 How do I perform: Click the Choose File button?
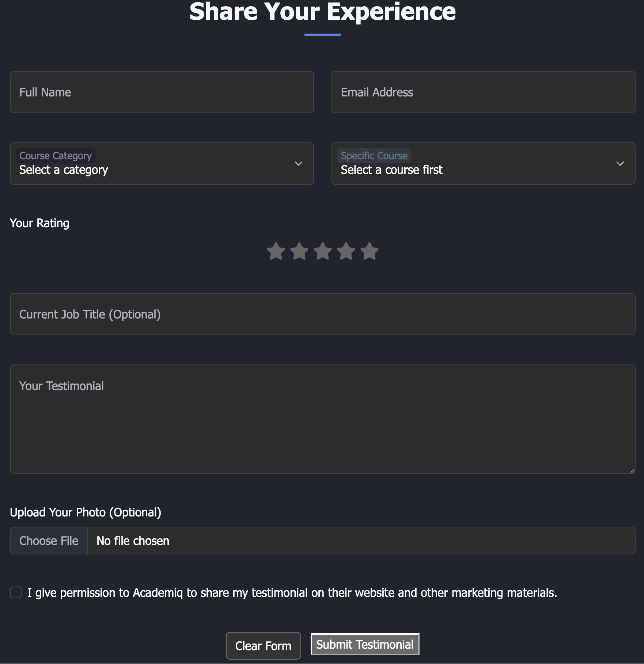49,541
